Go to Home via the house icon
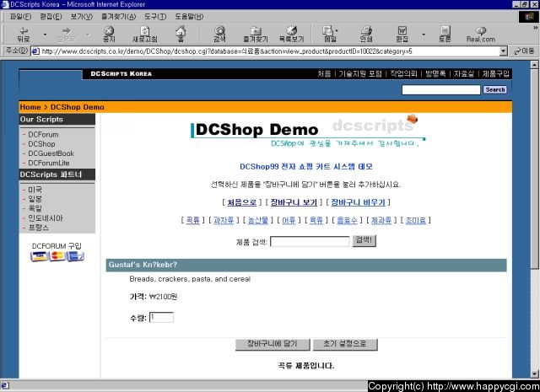Viewport: 540px width, 392px height. (x=181, y=34)
